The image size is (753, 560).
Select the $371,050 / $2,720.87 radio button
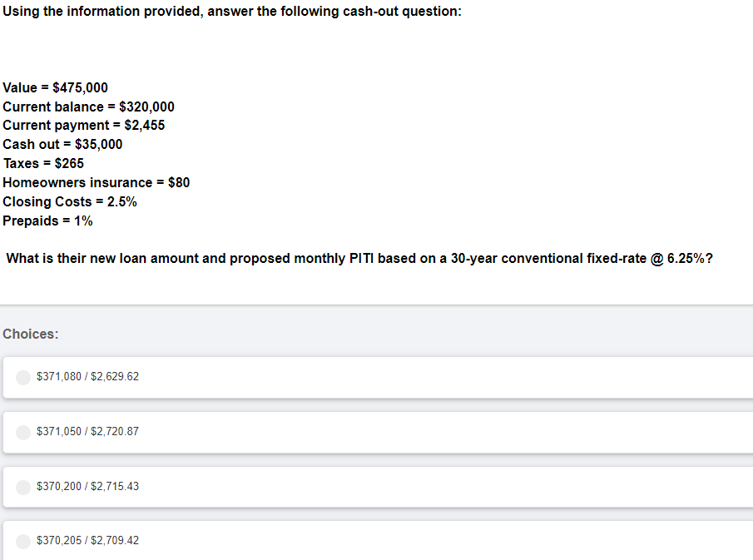click(x=23, y=432)
